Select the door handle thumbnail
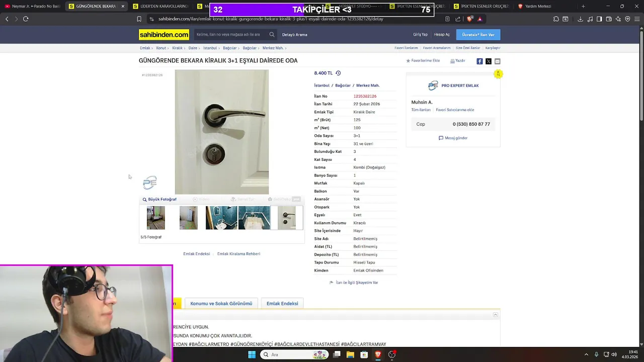This screenshot has height=362, width=644. [x=287, y=218]
